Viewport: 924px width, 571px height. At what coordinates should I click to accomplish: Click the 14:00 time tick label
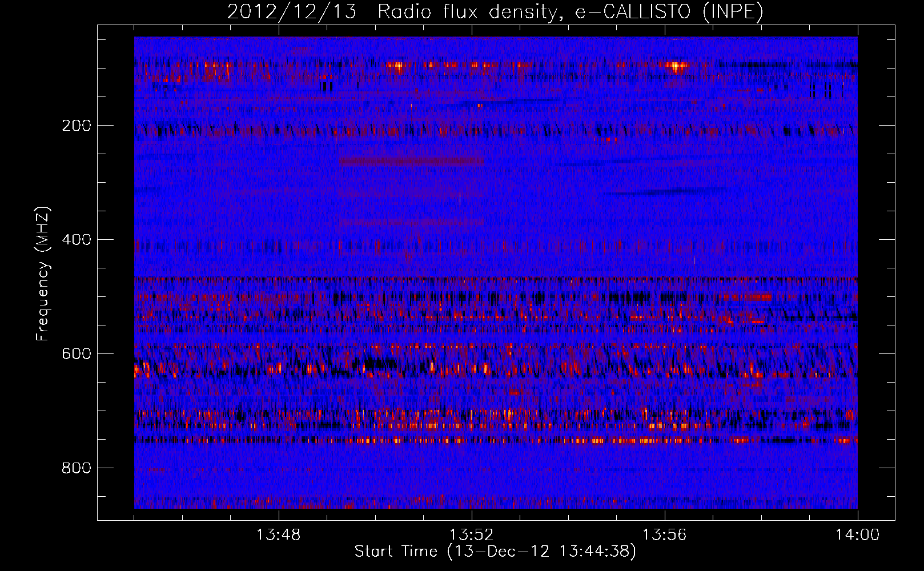click(x=857, y=535)
